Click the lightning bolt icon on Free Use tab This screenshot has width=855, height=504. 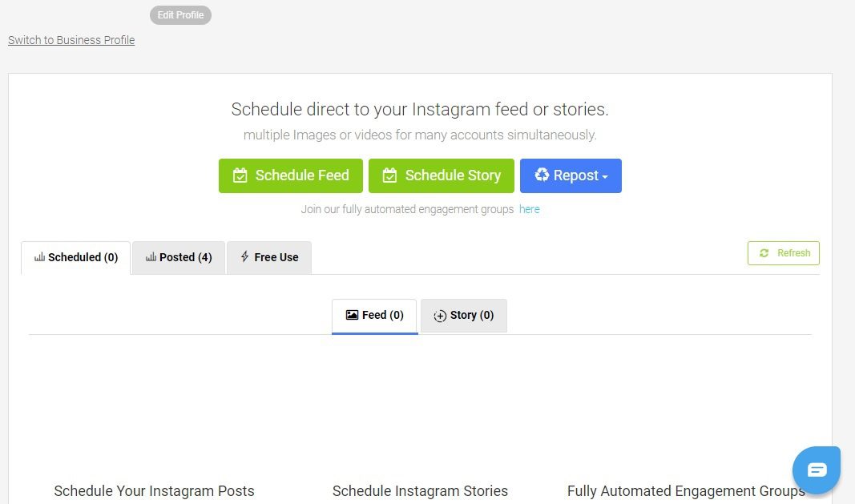pyautogui.click(x=244, y=256)
